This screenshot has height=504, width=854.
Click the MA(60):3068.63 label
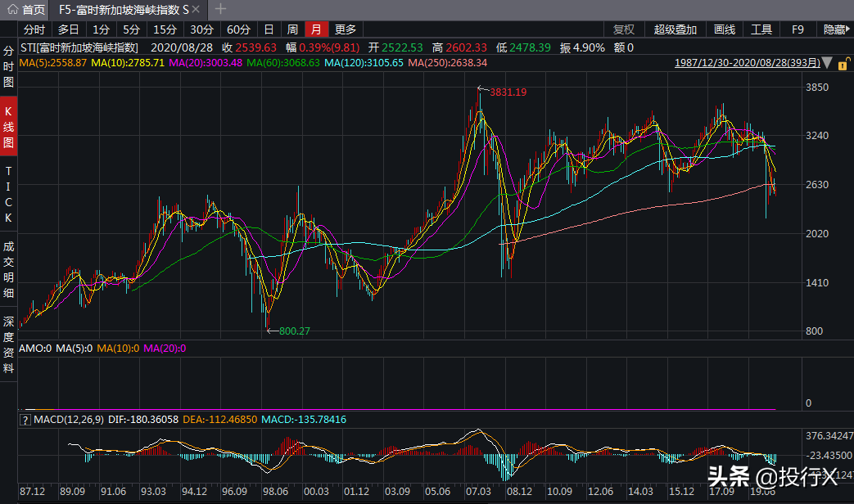[x=282, y=63]
